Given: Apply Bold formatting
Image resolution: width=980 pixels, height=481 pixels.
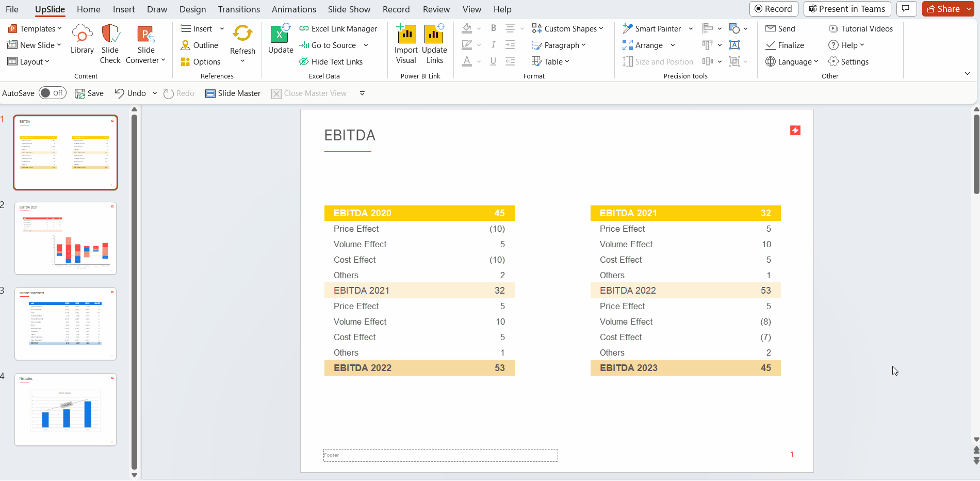Looking at the screenshot, I should click(x=494, y=28).
